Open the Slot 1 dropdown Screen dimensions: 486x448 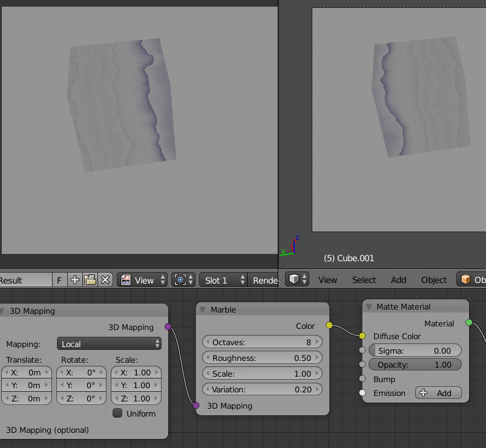click(x=223, y=280)
